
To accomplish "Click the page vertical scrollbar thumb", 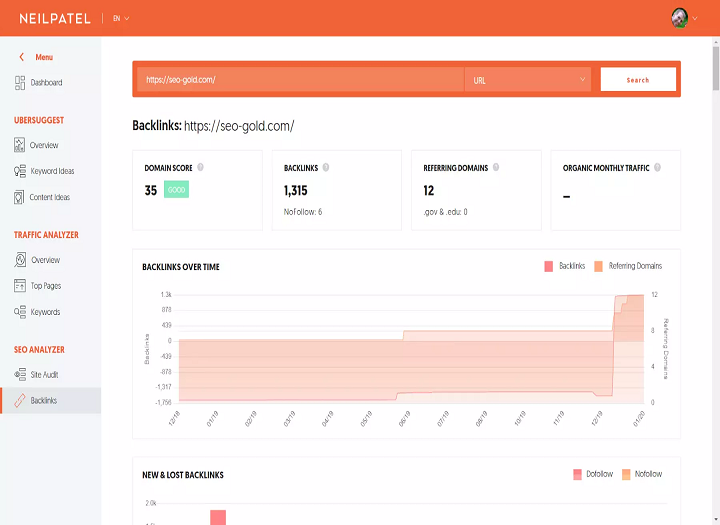I will pyautogui.click(x=716, y=68).
